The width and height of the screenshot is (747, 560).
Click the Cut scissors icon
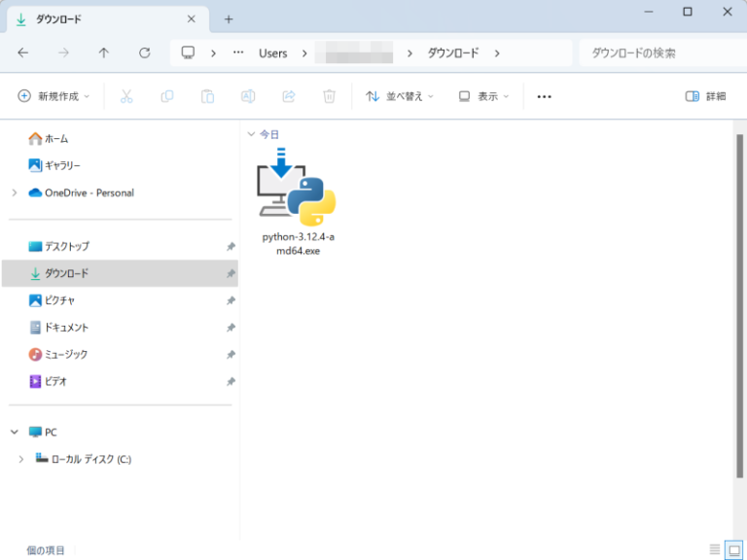126,96
